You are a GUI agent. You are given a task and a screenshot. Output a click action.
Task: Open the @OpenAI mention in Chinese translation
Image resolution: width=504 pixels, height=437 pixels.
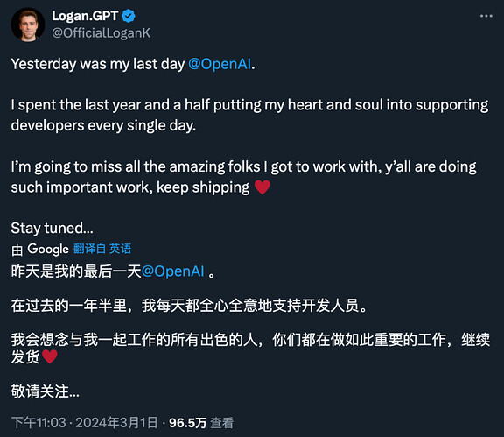[172, 271]
